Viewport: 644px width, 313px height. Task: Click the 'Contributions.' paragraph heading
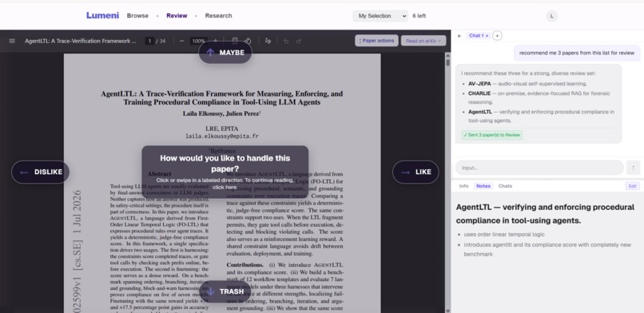pyautogui.click(x=244, y=265)
